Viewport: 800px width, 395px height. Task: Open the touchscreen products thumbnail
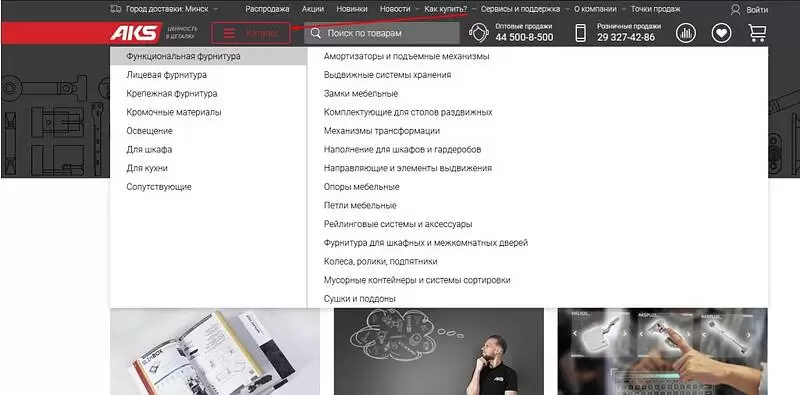coord(662,352)
